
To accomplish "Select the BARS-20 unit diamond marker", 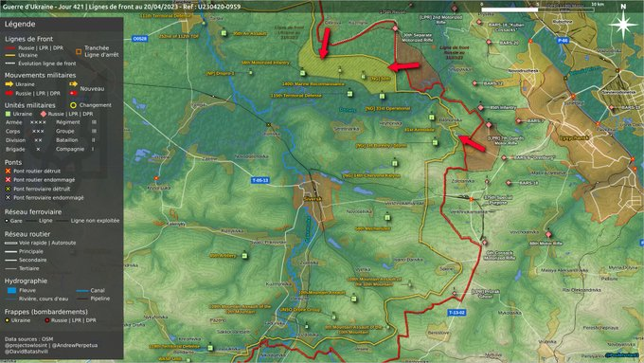I will point(489,42).
